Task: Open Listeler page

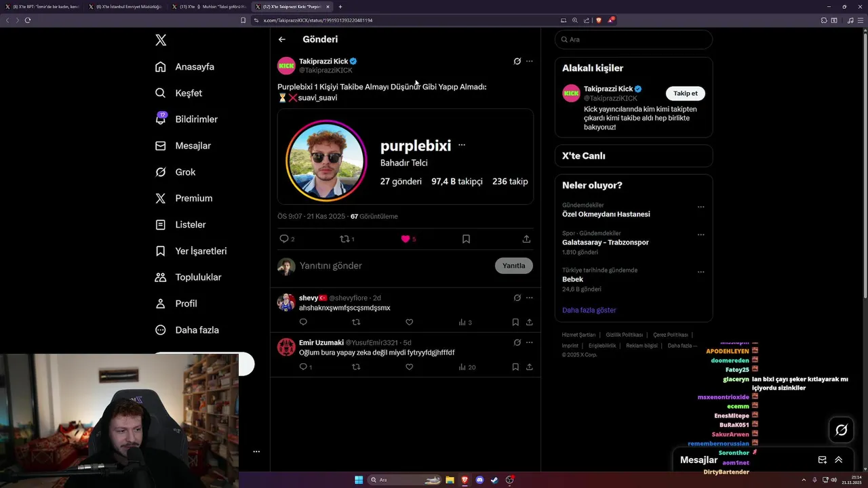Action: (x=180, y=224)
